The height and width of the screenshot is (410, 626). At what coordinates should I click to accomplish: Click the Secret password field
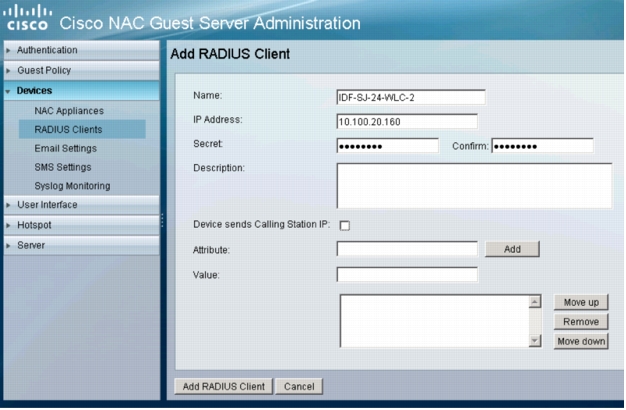coord(387,146)
